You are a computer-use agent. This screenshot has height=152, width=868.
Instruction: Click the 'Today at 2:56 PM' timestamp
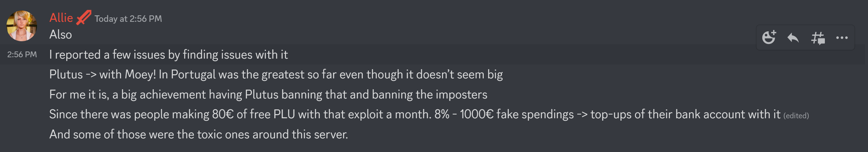click(128, 19)
